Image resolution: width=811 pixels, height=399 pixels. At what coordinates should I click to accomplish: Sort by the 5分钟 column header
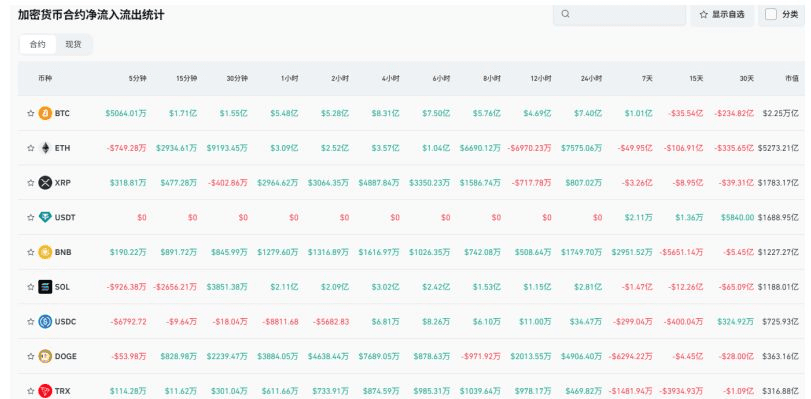pos(138,79)
